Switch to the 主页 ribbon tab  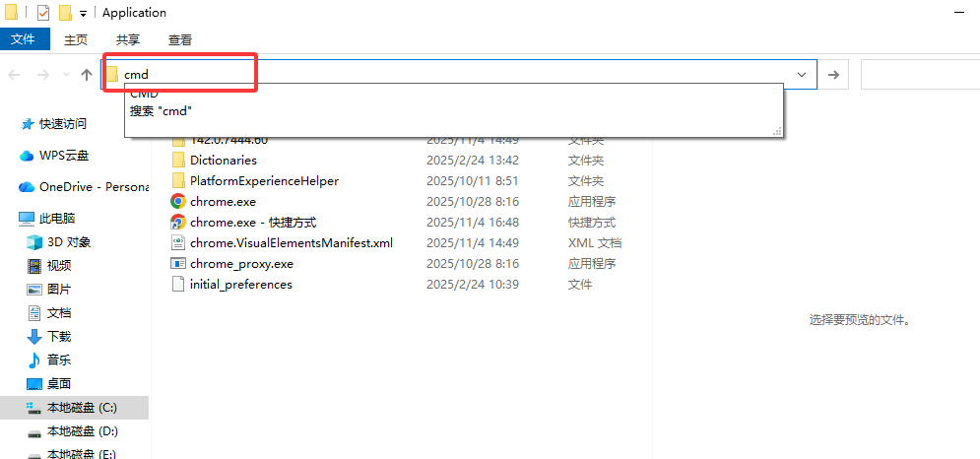point(76,40)
